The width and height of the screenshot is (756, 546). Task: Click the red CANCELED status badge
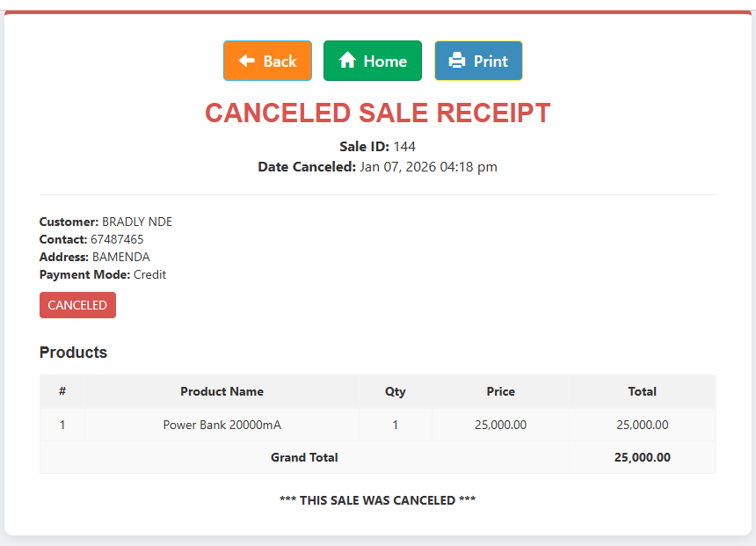[x=77, y=304]
